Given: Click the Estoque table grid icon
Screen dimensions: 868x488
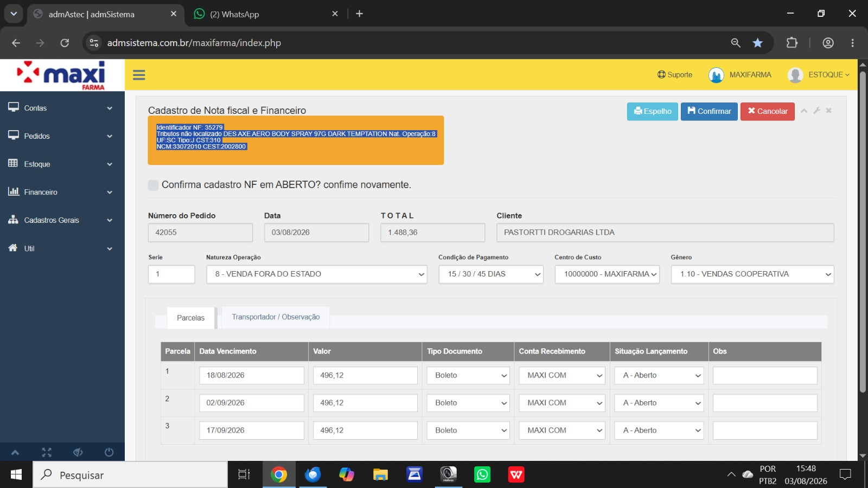Looking at the screenshot, I should (13, 163).
